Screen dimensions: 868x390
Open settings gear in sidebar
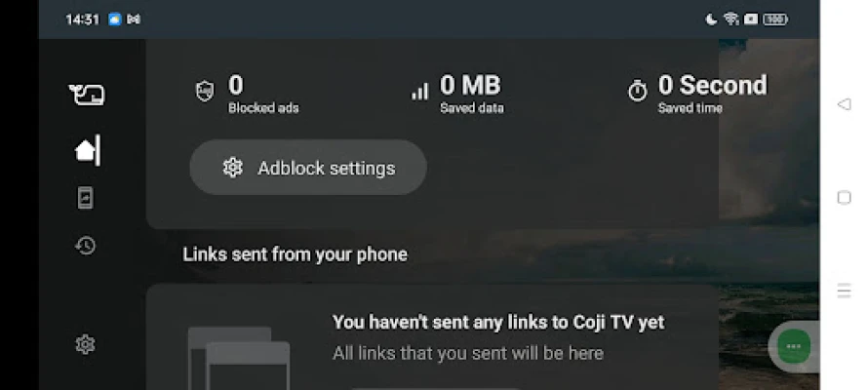point(86,344)
